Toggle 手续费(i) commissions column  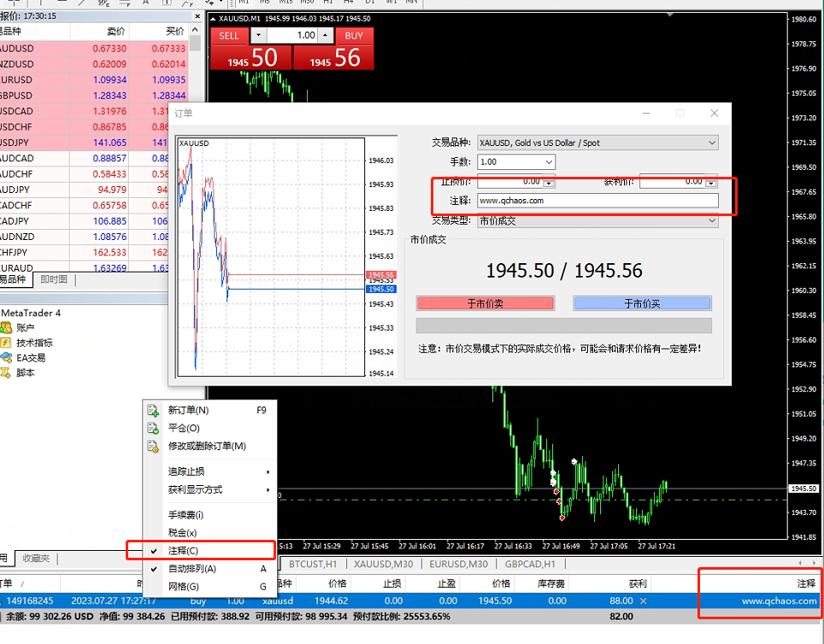click(209, 515)
